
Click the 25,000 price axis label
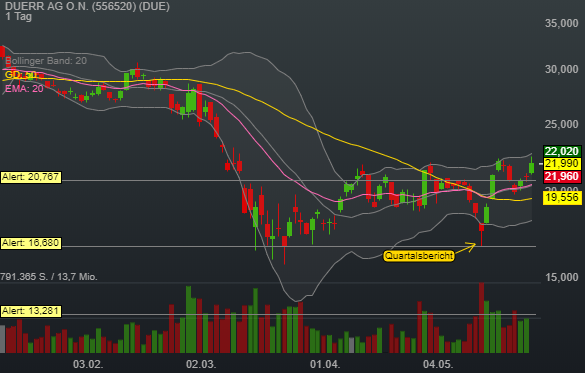tap(561, 124)
